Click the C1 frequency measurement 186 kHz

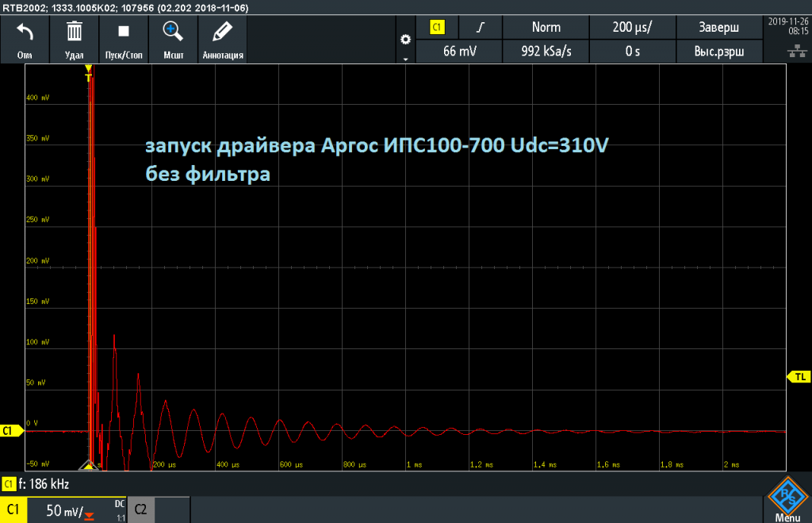[x=36, y=484]
